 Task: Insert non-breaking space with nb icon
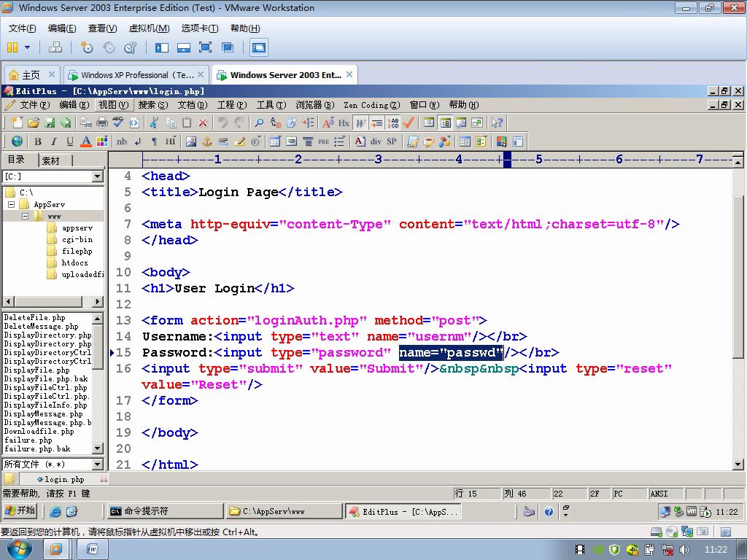[122, 141]
